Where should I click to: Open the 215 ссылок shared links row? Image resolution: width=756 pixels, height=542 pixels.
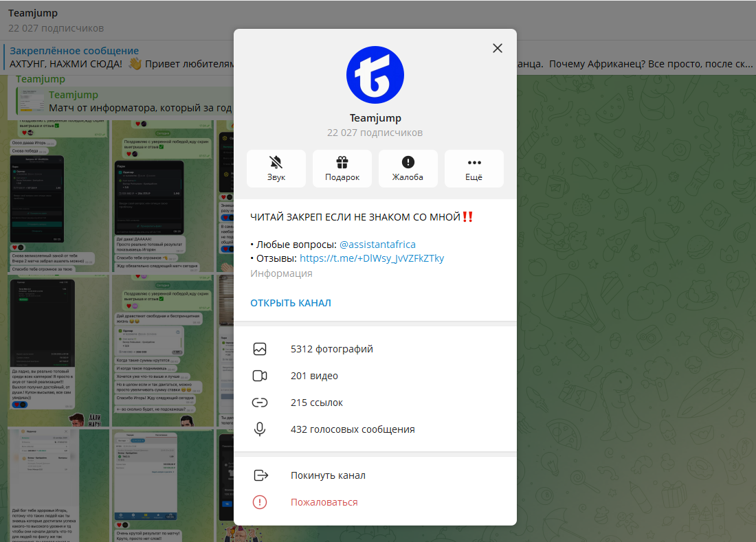(x=375, y=403)
